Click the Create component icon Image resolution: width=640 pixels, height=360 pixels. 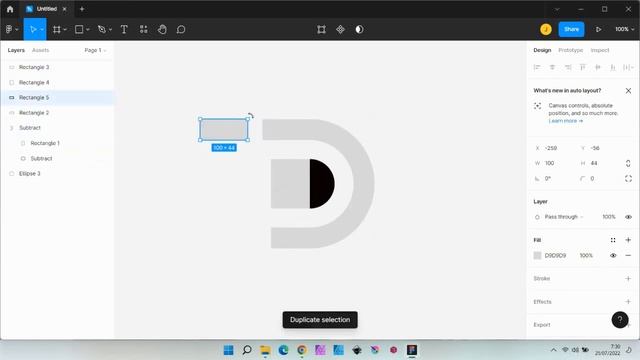340,29
